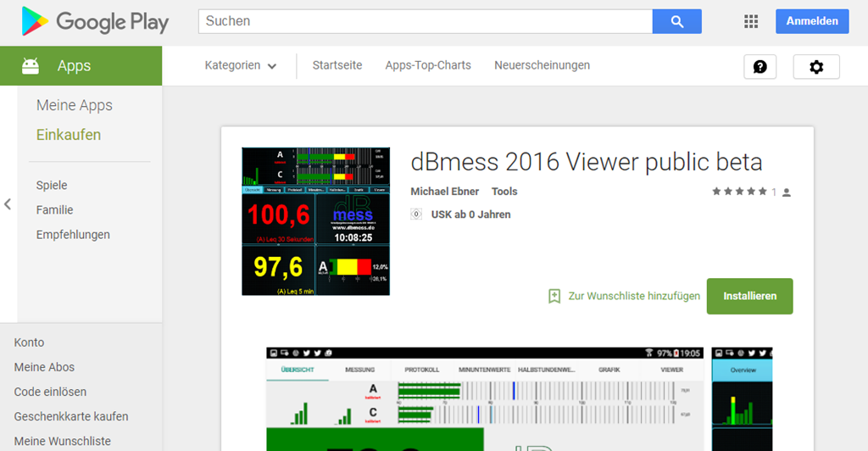Open the Google apps grid icon

[x=750, y=22]
